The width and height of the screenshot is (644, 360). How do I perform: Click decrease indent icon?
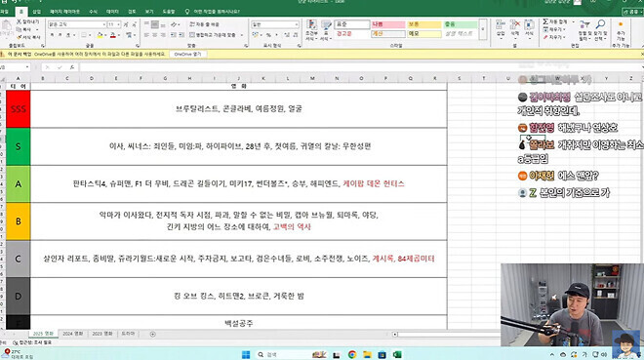click(174, 35)
